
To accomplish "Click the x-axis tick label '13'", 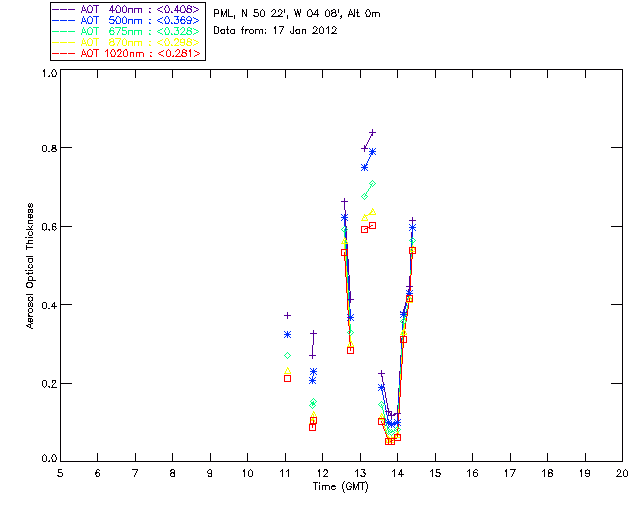I will pyautogui.click(x=360, y=473).
